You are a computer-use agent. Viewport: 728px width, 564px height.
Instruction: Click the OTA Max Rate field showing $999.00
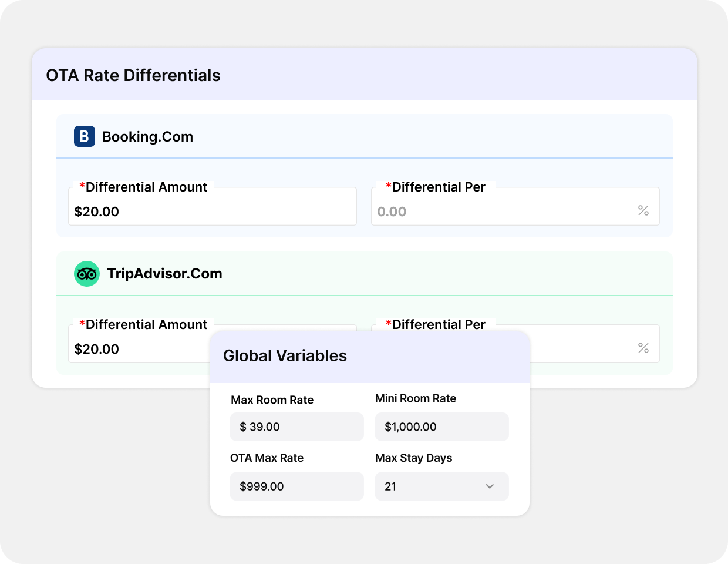pos(297,486)
